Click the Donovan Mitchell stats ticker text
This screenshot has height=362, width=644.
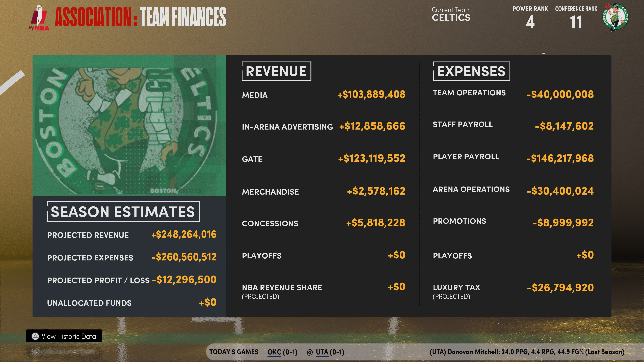pos(527,352)
